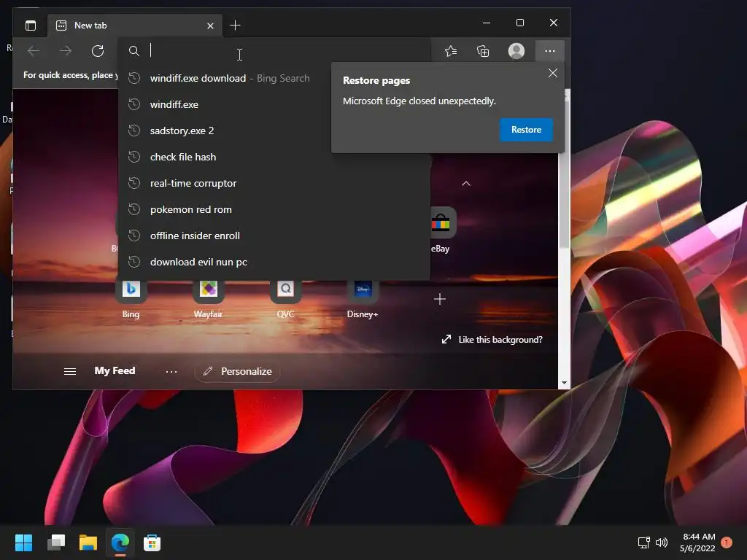The height and width of the screenshot is (560, 747).
Task: Select 'download evil nun pc' suggestion
Action: (274, 262)
